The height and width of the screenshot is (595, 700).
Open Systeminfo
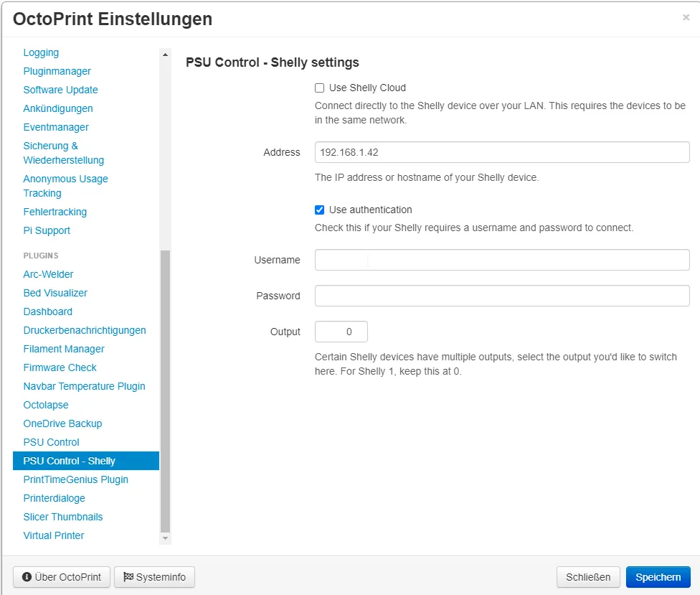[154, 577]
